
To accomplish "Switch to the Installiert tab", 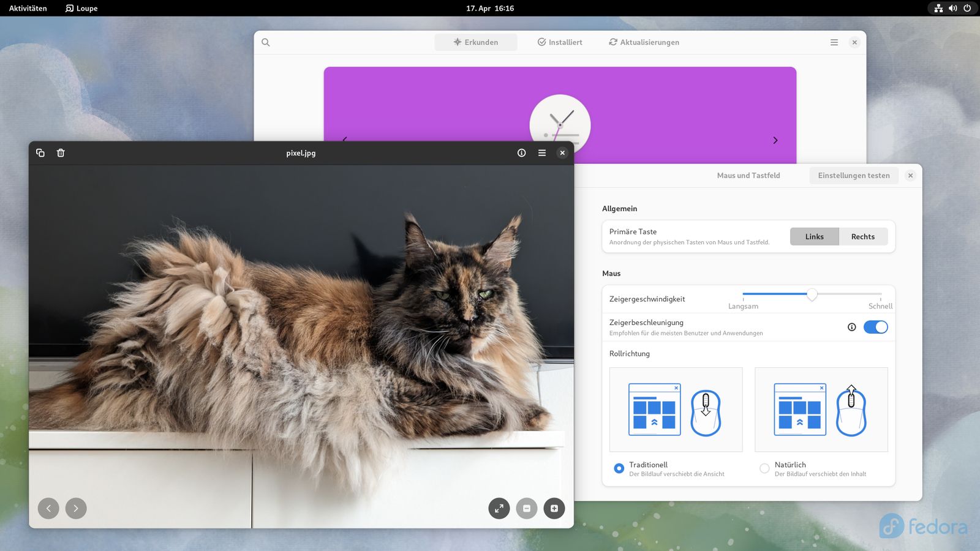I will point(560,42).
